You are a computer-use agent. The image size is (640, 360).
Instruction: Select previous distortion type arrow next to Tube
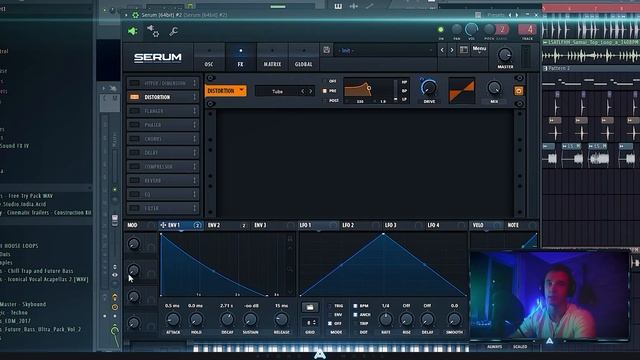click(x=302, y=91)
